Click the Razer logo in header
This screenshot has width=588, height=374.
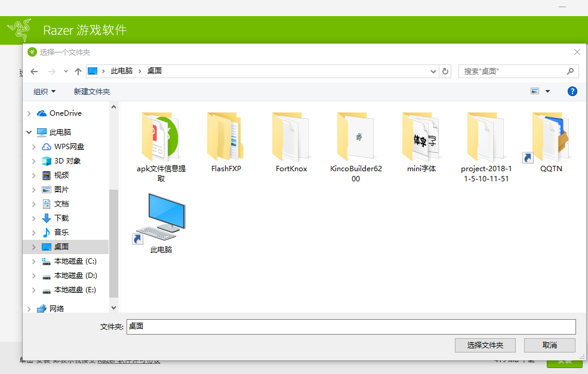point(20,30)
